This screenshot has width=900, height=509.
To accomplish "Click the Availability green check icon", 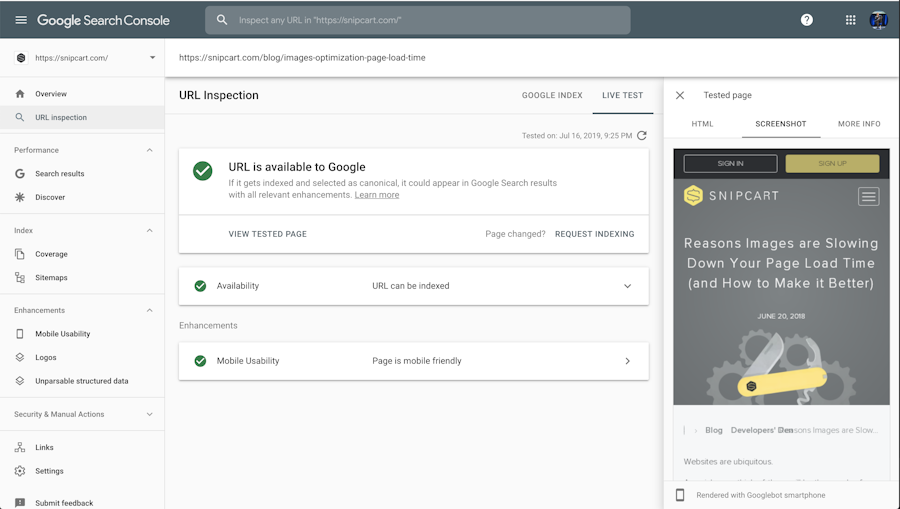I will 200,286.
